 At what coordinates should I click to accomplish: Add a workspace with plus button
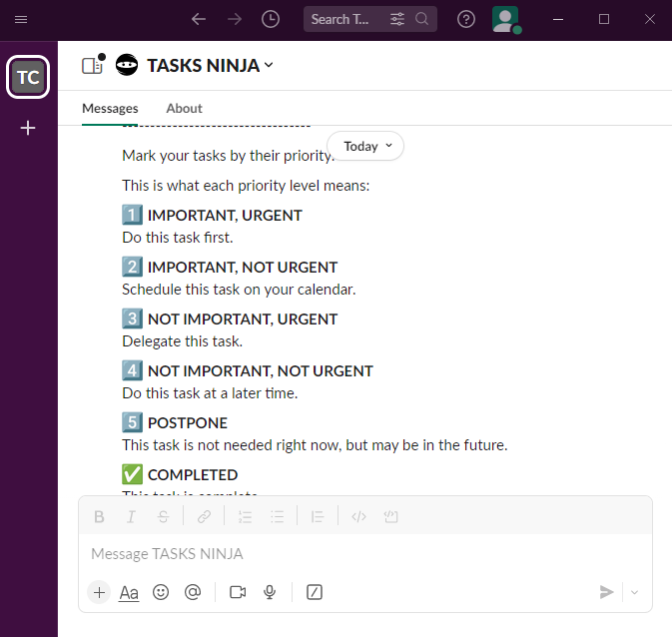click(28, 128)
